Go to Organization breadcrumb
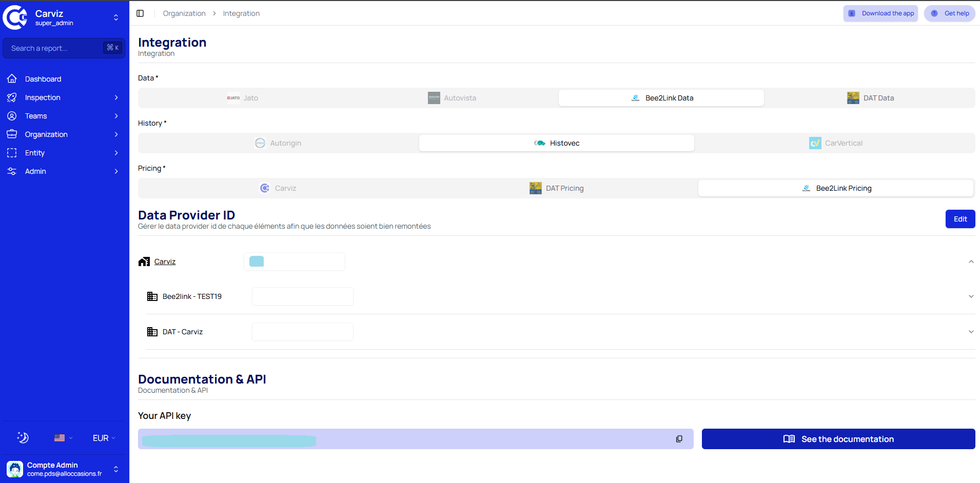Viewport: 980px width, 483px height. [184, 13]
